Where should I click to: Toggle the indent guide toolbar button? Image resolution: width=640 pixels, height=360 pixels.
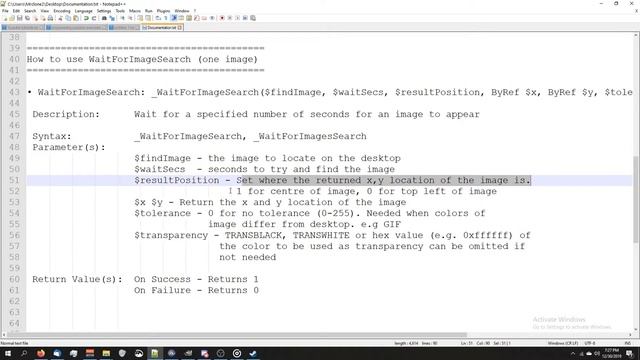tap(173, 18)
